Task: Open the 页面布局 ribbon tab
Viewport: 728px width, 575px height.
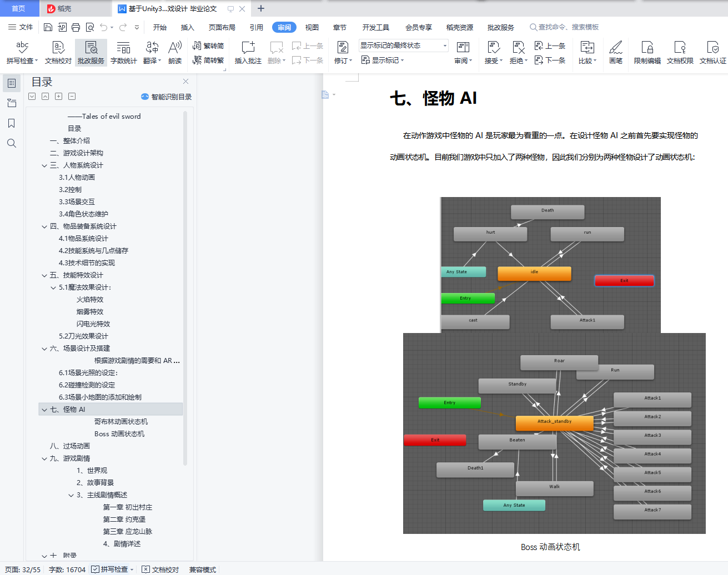Action: (x=222, y=27)
